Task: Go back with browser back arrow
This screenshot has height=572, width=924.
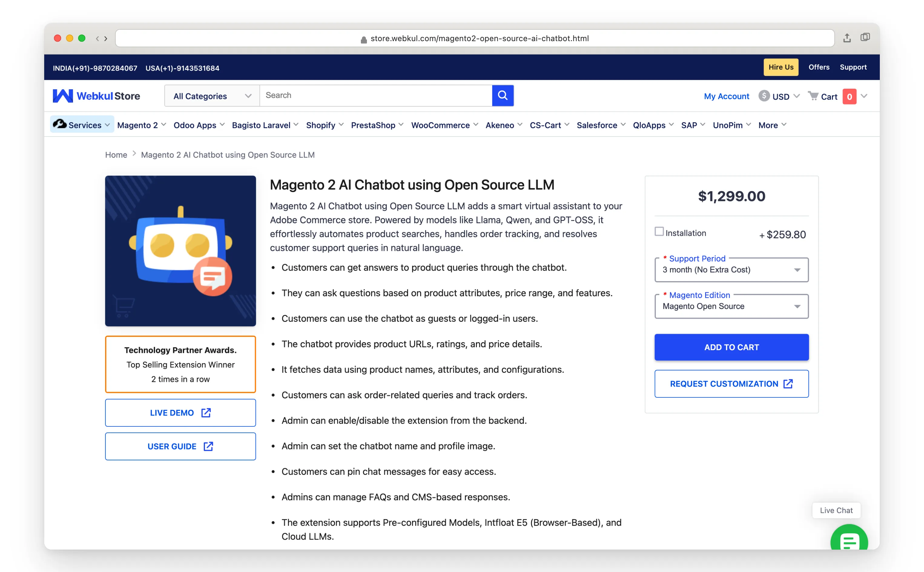Action: tap(97, 38)
